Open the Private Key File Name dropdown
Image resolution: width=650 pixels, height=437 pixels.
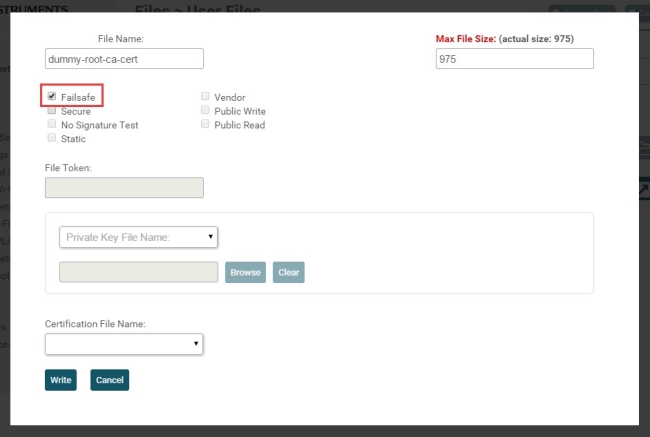pos(139,237)
